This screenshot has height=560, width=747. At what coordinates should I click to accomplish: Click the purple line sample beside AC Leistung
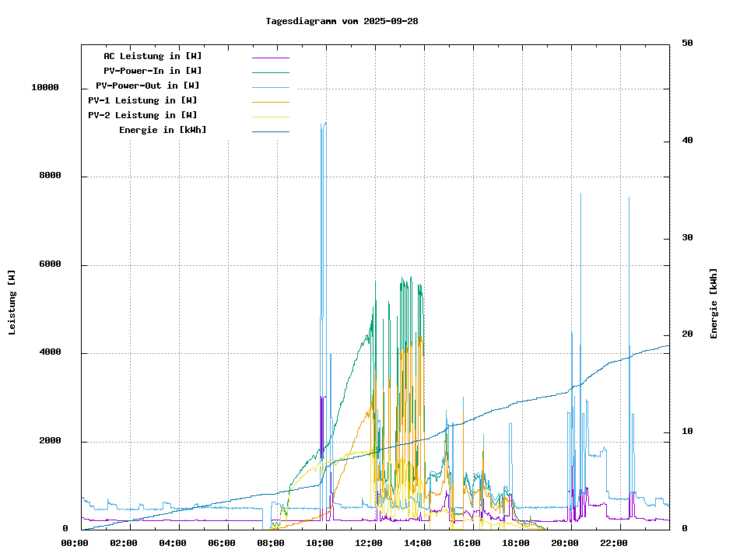(270, 58)
